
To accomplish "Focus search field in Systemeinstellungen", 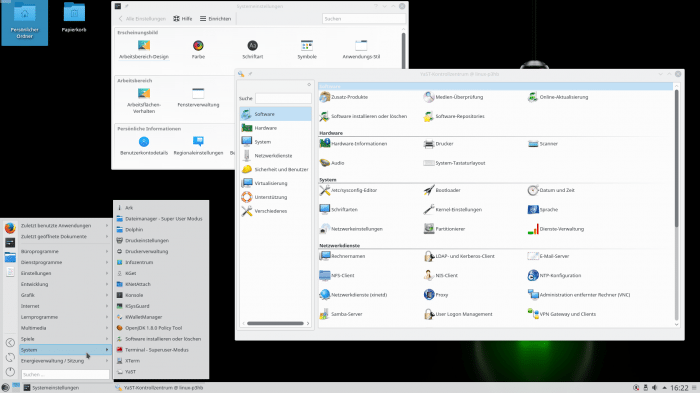I will click(x=363, y=19).
